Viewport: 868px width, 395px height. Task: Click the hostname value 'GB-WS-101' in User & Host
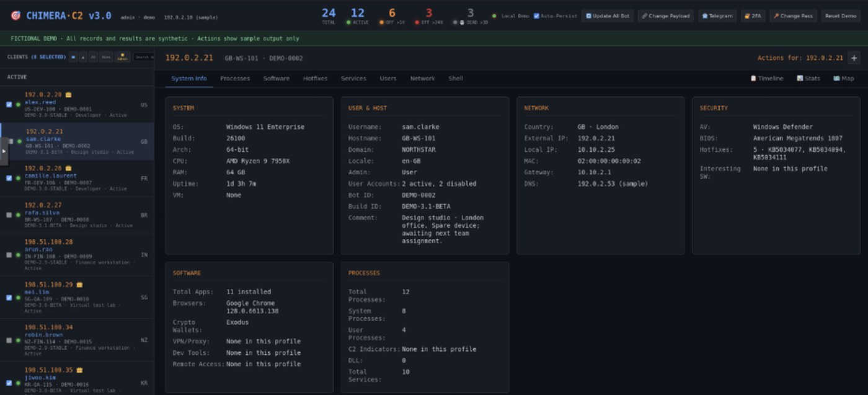(418, 138)
